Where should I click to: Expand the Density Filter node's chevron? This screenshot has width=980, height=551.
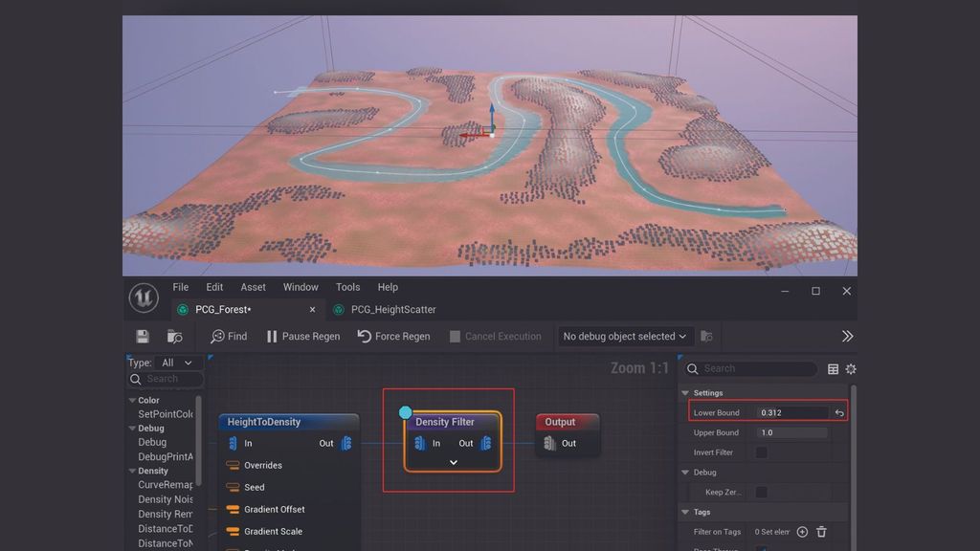tap(453, 462)
